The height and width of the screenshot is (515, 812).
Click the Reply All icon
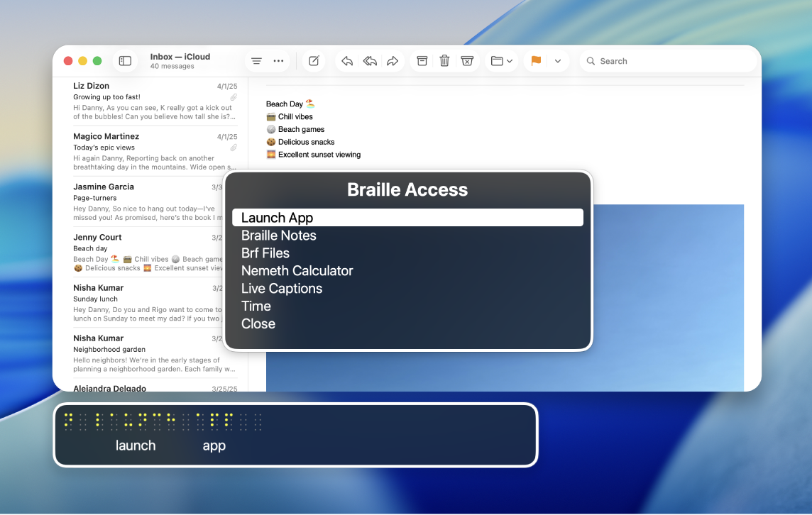370,61
